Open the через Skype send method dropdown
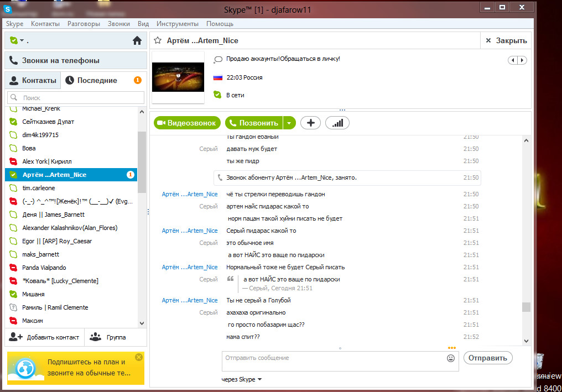 241,379
